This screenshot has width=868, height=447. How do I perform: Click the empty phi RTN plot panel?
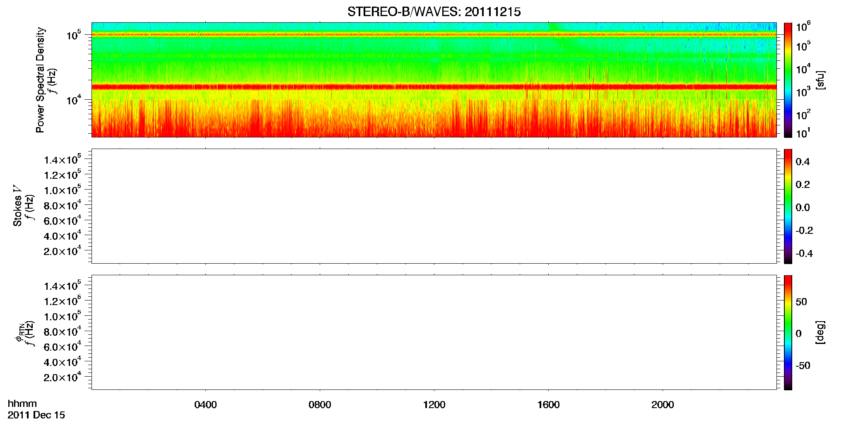pyautogui.click(x=434, y=332)
